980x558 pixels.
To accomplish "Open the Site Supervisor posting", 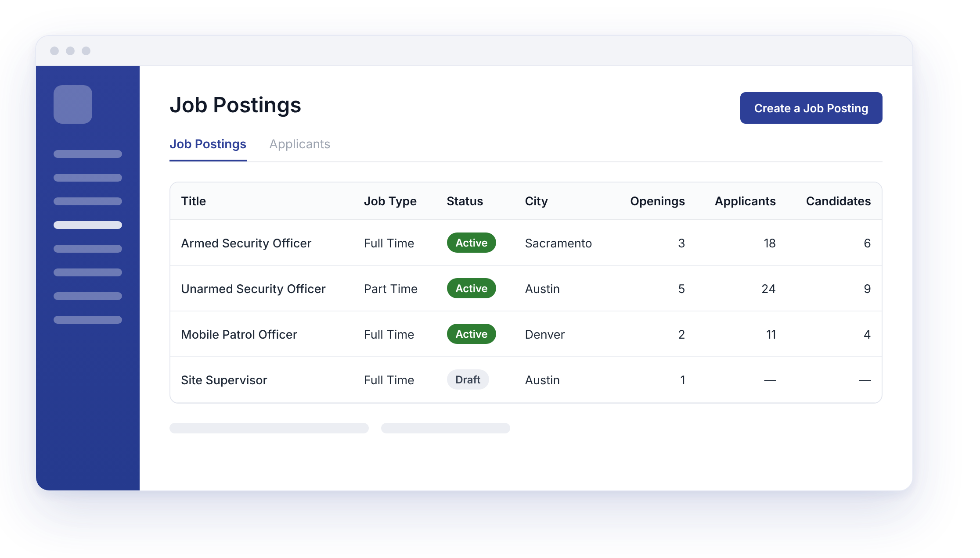I will tap(224, 380).
